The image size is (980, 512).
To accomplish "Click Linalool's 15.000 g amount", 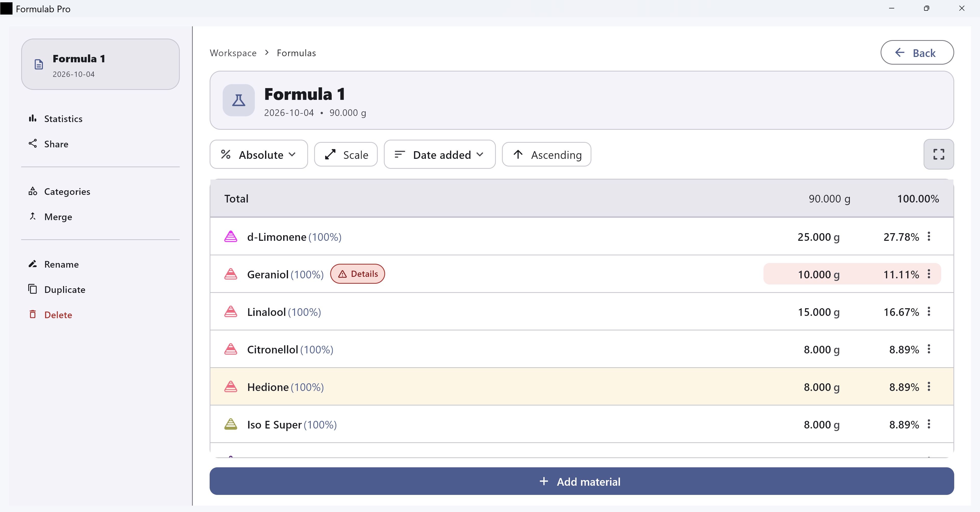I will 819,312.
